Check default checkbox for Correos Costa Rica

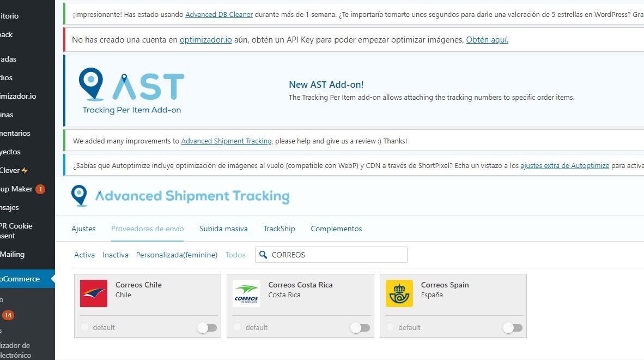click(x=238, y=327)
